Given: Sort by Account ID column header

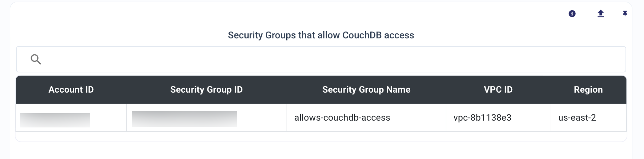Looking at the screenshot, I should 71,89.
